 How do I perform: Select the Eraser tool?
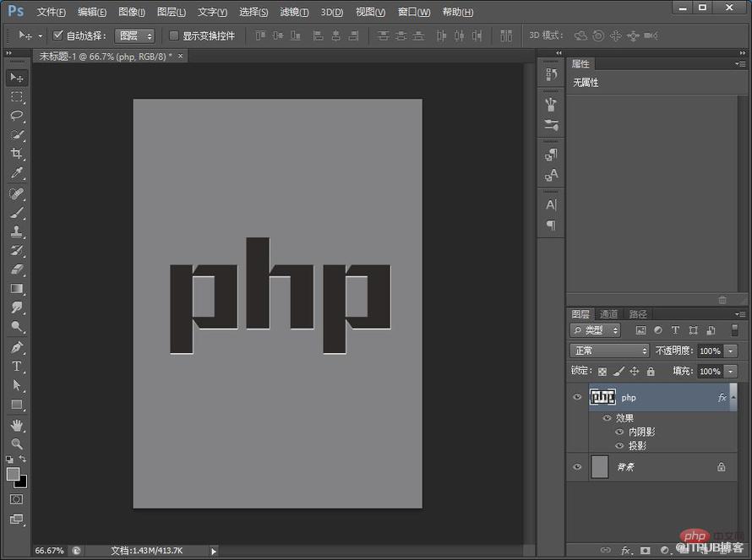pyautogui.click(x=17, y=269)
